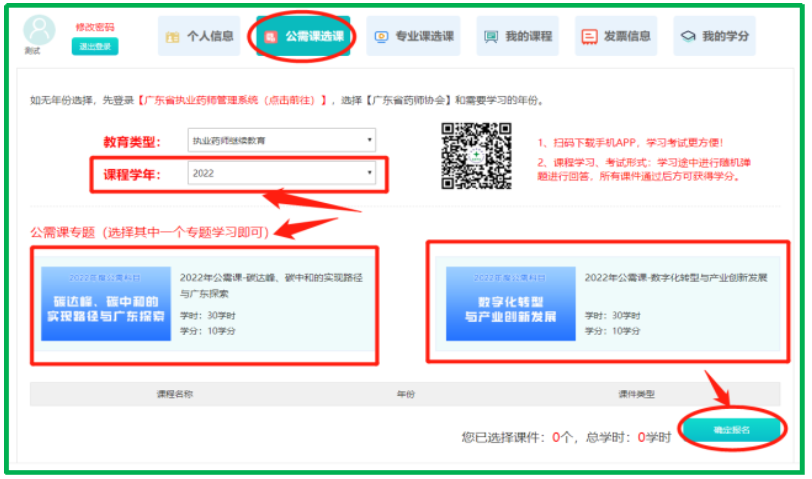Click the 我的学分 graduation cap icon
The height and width of the screenshot is (479, 812).
pyautogui.click(x=688, y=37)
